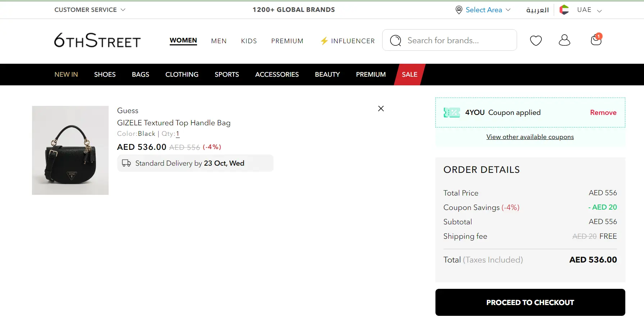Click the Influencer lightning bolt icon

click(x=324, y=41)
